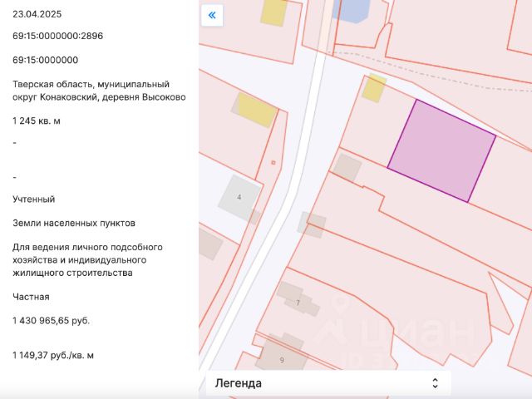Click status text Учтенный

[x=33, y=199]
